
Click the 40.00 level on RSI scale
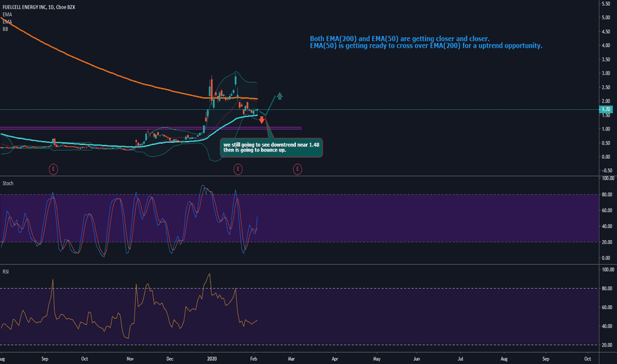point(607,326)
